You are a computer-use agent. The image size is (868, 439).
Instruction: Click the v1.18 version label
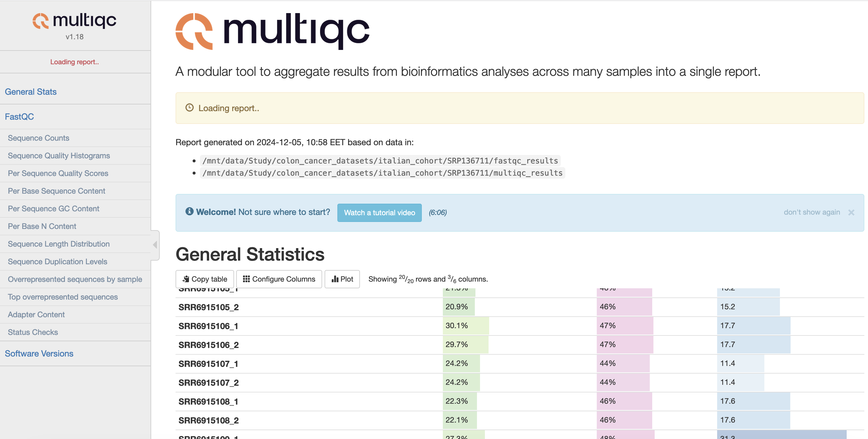click(x=74, y=37)
